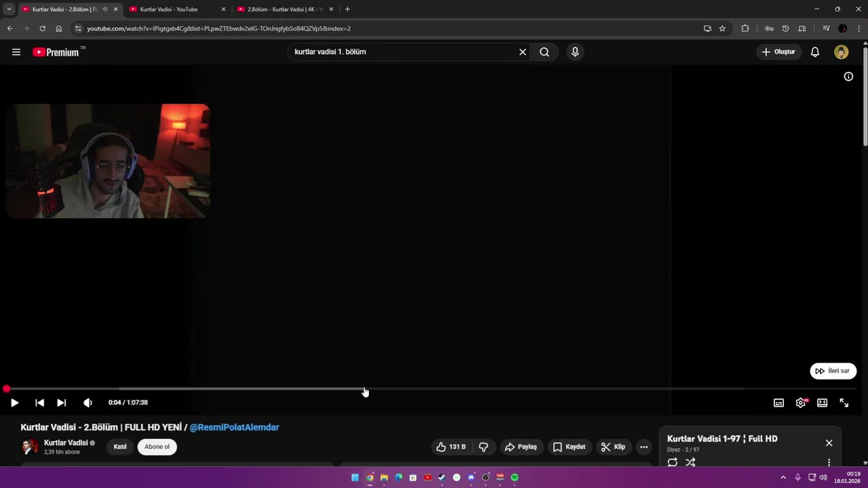Seek on the video progress bar
868x488 pixels.
[x=431, y=389]
